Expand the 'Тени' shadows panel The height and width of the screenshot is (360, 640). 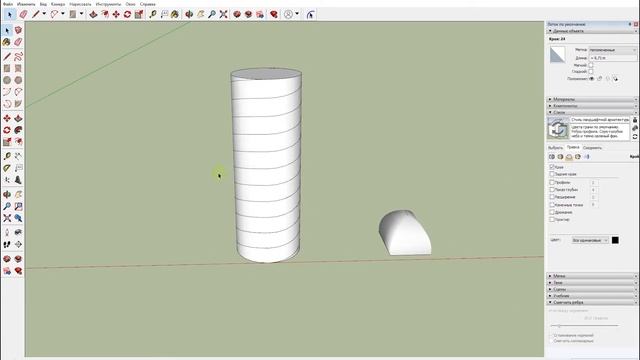pyautogui.click(x=592, y=283)
